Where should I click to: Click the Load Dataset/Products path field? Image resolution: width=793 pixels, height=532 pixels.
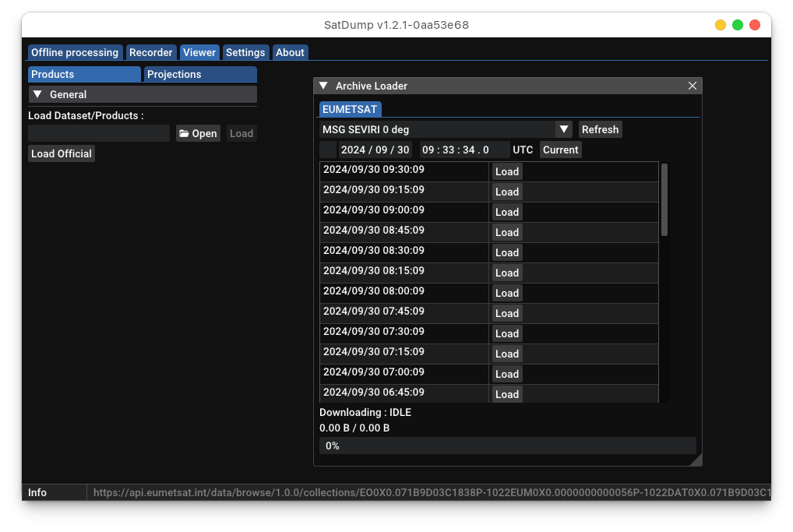coord(99,133)
